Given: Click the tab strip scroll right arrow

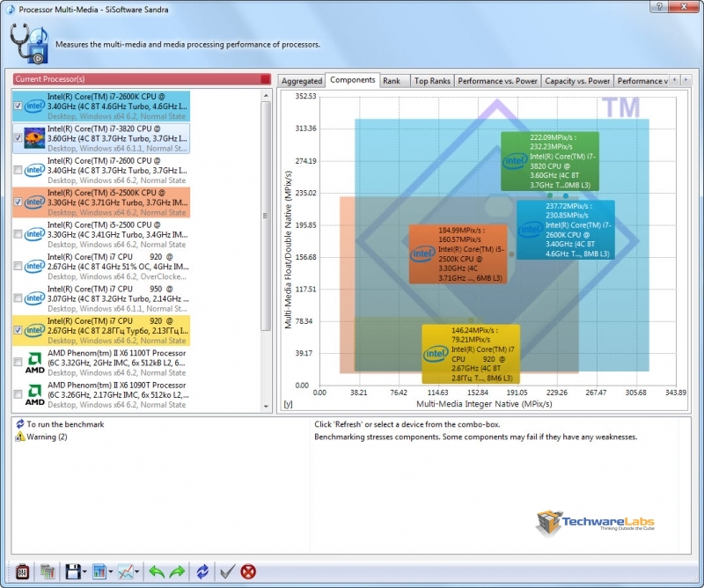Looking at the screenshot, I should point(686,79).
